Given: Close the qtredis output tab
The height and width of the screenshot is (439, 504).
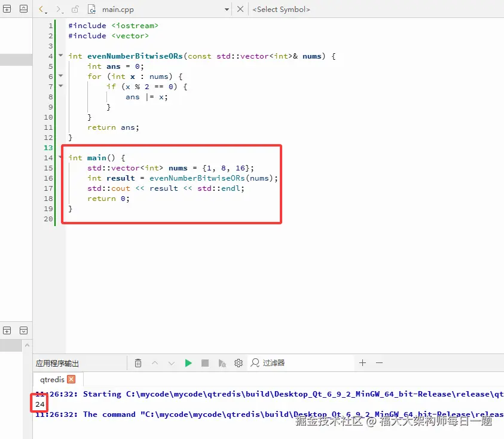Looking at the screenshot, I should (x=71, y=379).
